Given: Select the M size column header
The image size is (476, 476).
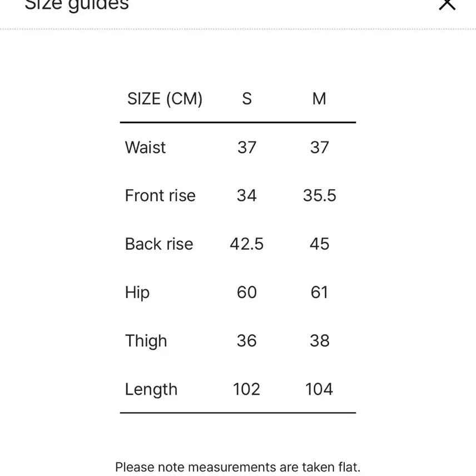Looking at the screenshot, I should (319, 98).
